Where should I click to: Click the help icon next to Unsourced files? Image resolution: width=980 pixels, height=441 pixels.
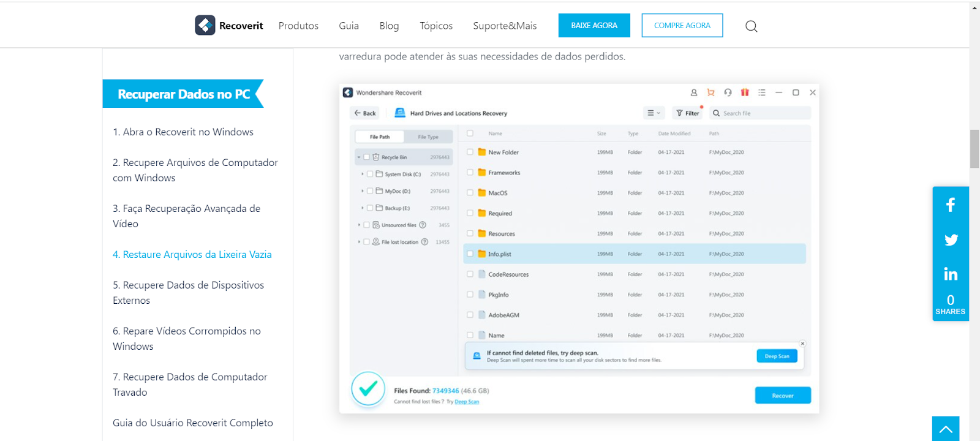pyautogui.click(x=423, y=225)
